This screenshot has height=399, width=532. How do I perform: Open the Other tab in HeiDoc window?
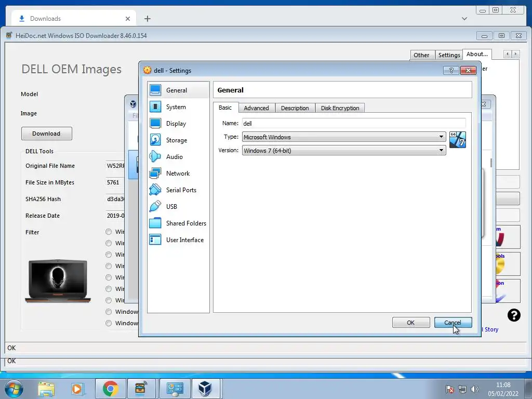tap(421, 55)
